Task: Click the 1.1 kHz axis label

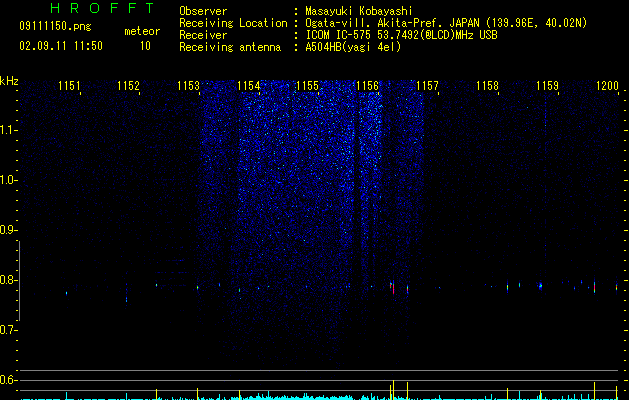Action: tap(8, 130)
